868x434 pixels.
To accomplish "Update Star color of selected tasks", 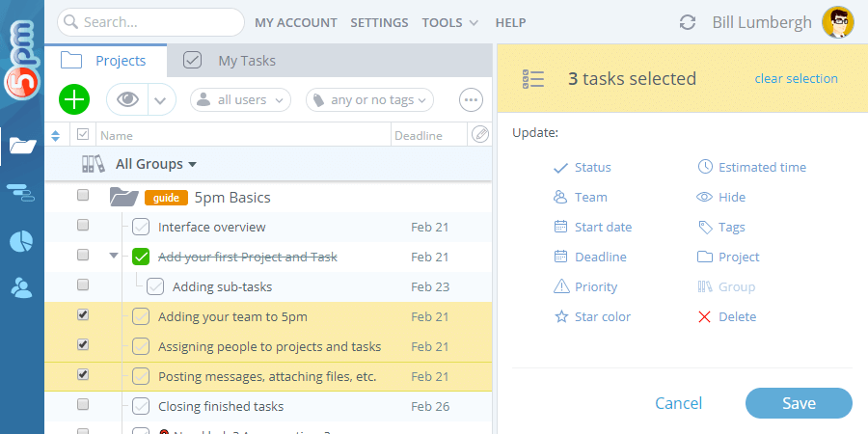I will click(592, 316).
